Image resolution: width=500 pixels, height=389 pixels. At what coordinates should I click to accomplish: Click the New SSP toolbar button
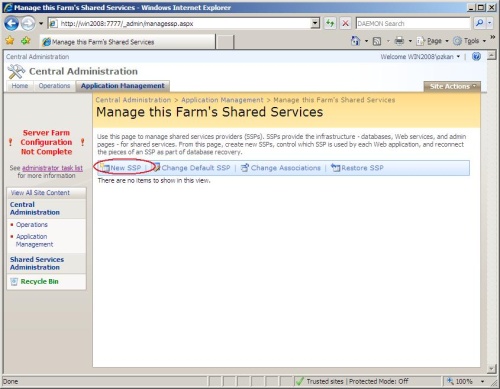click(121, 168)
